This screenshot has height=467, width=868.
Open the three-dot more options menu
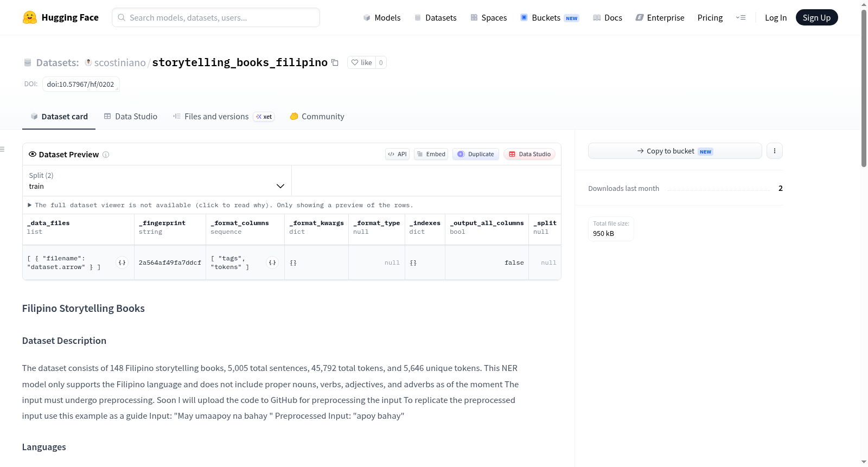pos(775,151)
